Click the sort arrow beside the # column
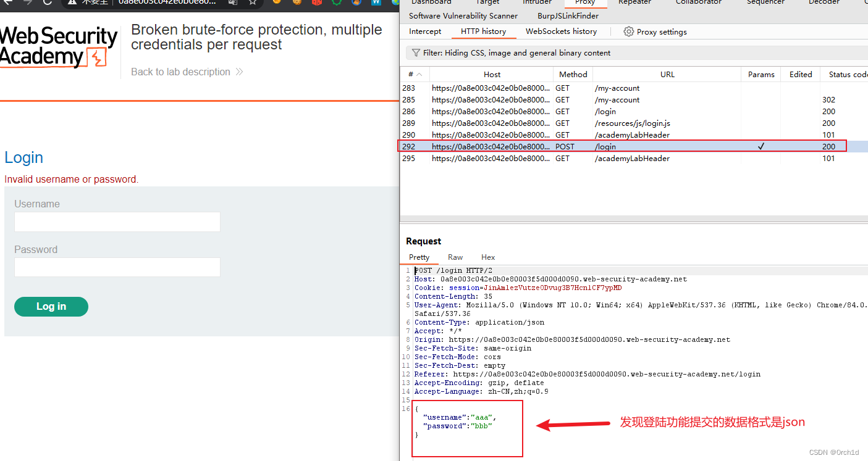The width and height of the screenshot is (868, 461). (x=419, y=75)
